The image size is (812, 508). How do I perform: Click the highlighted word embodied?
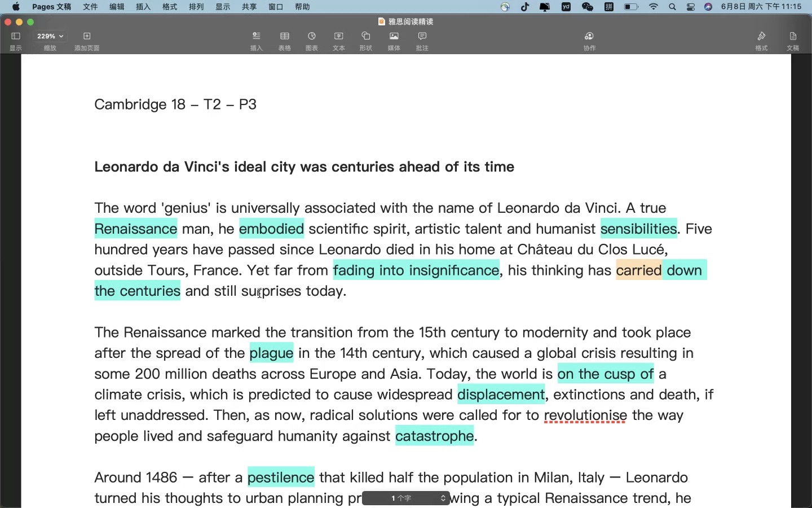point(271,229)
